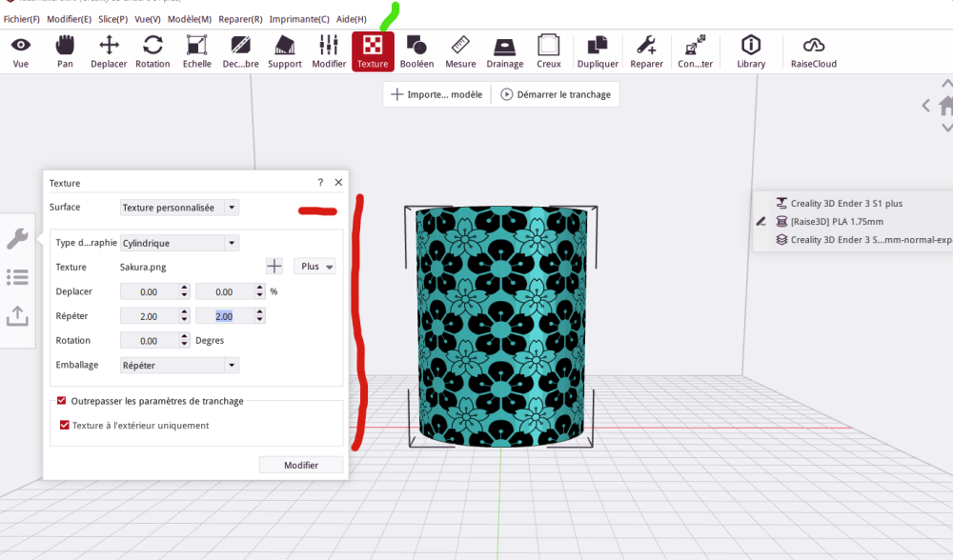Screen dimensions: 953x560
Task: Click the first Répéter value field
Action: (x=149, y=316)
